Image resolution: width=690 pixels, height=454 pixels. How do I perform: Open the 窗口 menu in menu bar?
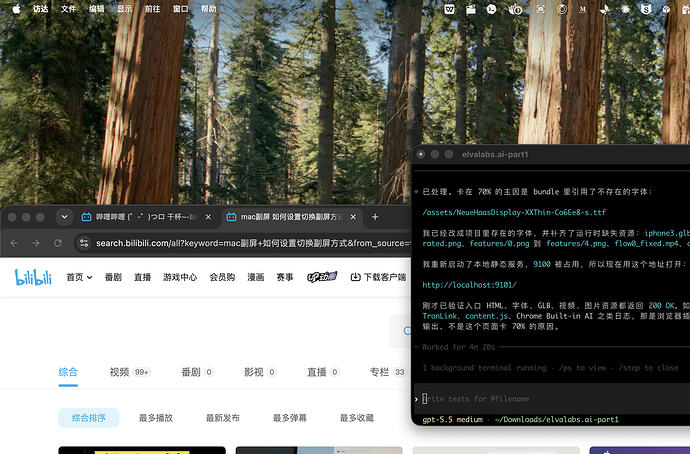tap(180, 9)
